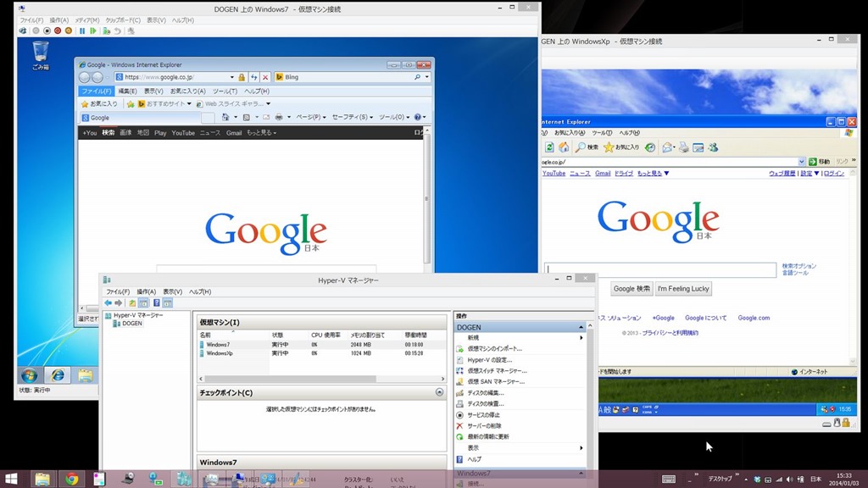
Task: Open the XP Internet Explorer address dropdown
Action: click(x=801, y=161)
